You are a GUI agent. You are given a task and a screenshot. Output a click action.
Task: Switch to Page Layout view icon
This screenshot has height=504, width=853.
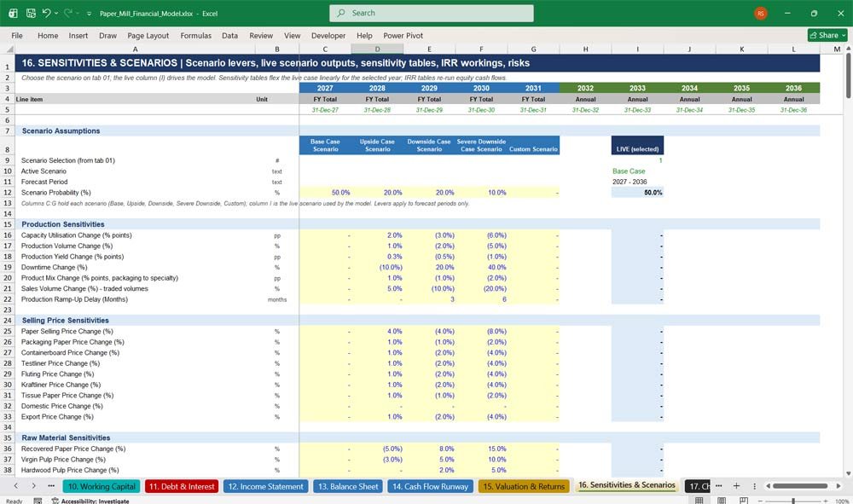pyautogui.click(x=722, y=501)
